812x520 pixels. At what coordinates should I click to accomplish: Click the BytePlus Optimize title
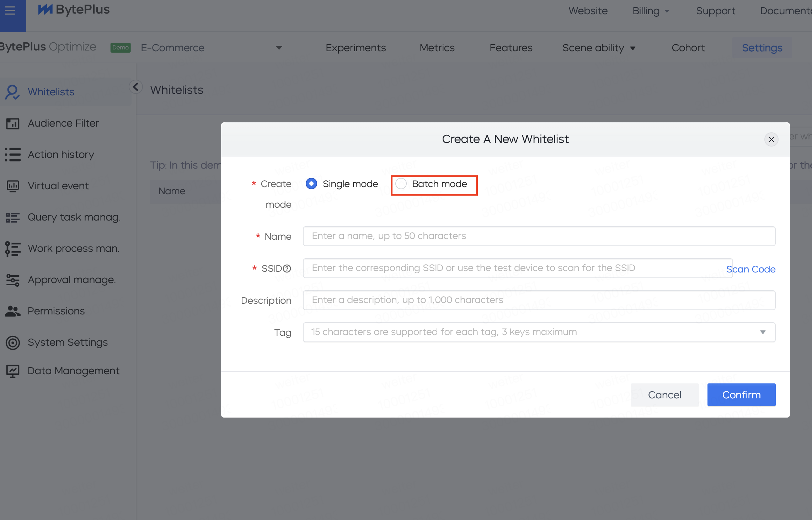(48, 47)
